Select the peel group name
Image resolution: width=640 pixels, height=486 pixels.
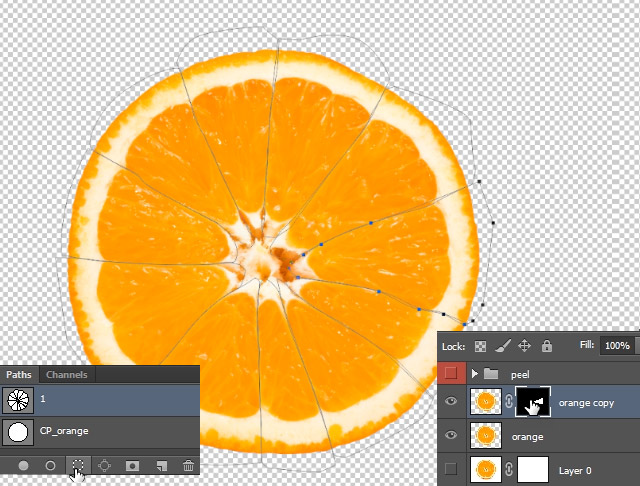click(520, 375)
